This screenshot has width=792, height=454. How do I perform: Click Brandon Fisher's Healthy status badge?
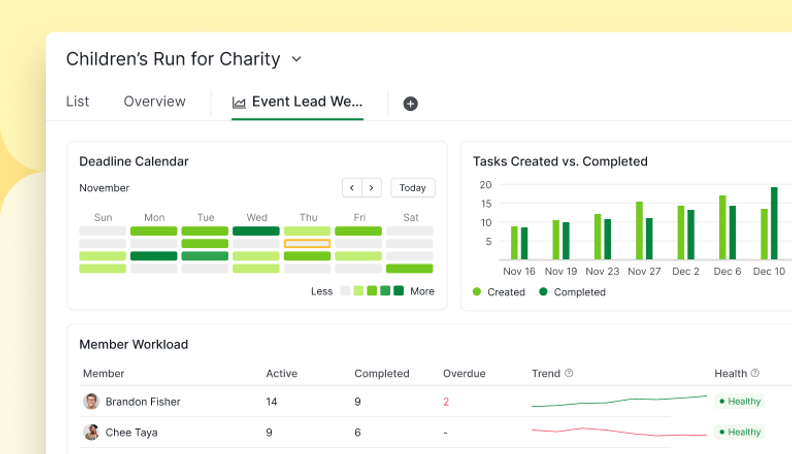739,401
